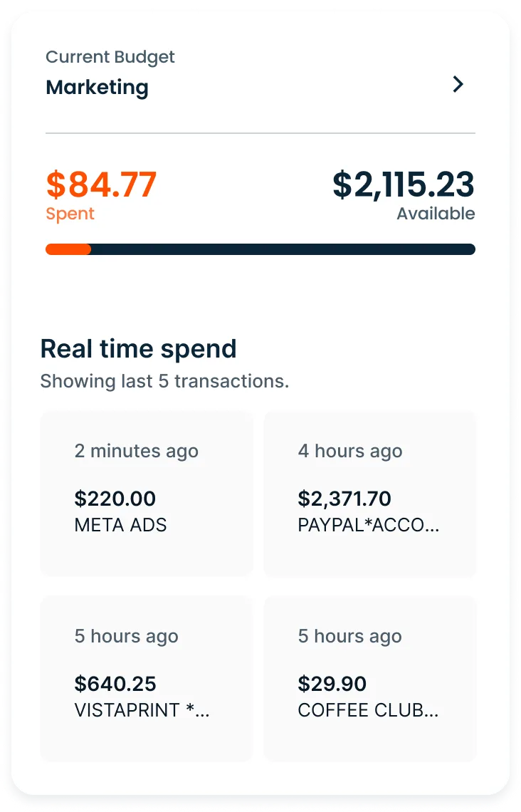Click the $84.77 spent amount
This screenshot has width=521, height=812.
101,184
